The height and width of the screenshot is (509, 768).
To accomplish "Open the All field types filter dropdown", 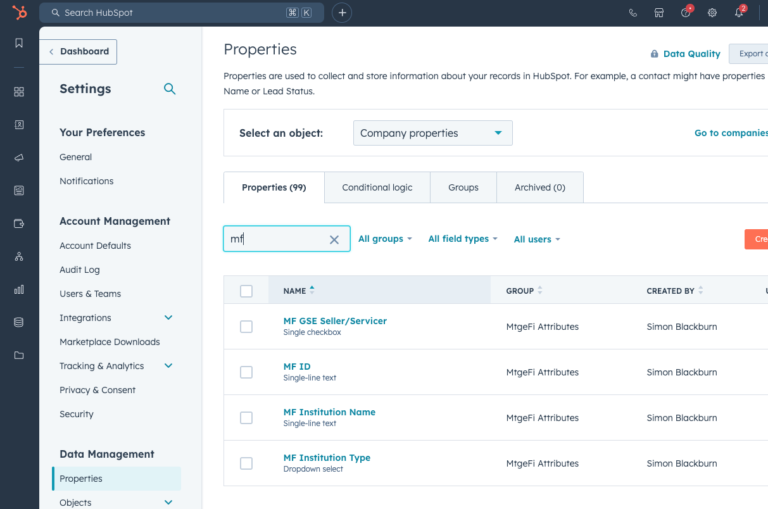I will tap(463, 239).
